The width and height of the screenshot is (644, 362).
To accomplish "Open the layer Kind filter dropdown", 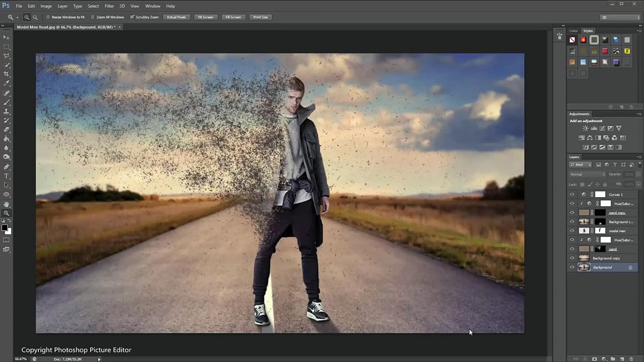I will pos(580,165).
